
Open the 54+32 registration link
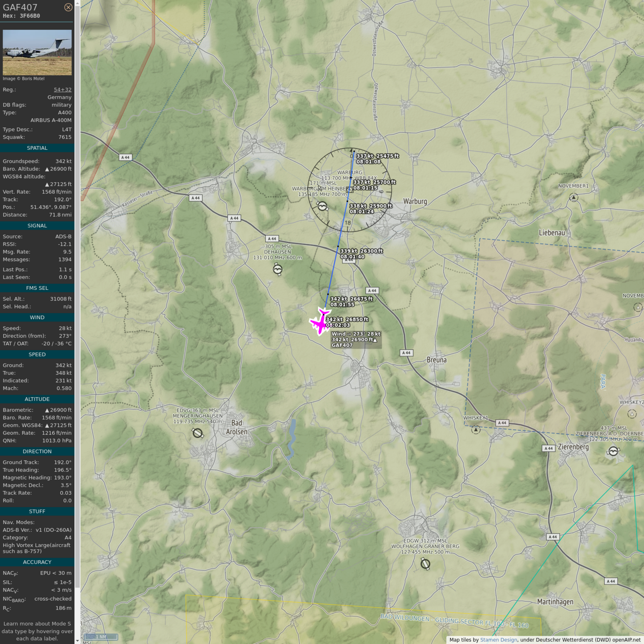pyautogui.click(x=63, y=89)
